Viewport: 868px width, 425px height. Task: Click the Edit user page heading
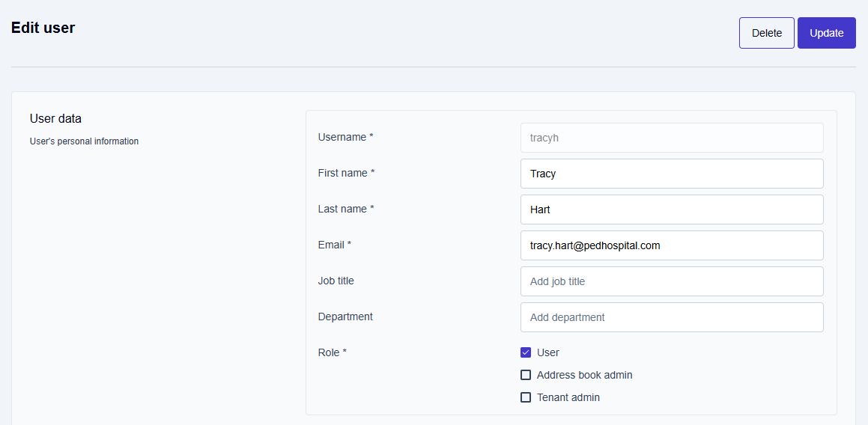coord(43,28)
